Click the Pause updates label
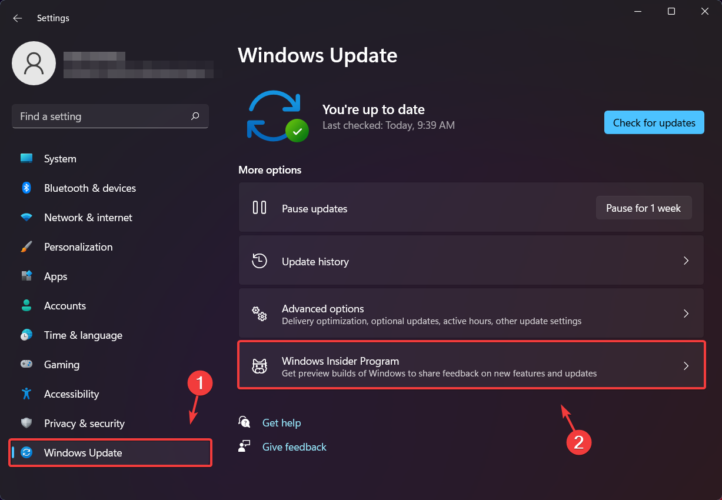This screenshot has width=722, height=500. pos(314,209)
